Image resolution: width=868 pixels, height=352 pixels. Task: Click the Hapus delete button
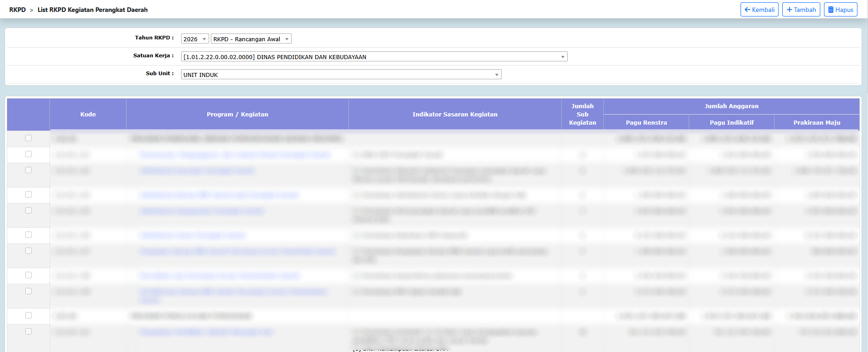click(x=840, y=10)
